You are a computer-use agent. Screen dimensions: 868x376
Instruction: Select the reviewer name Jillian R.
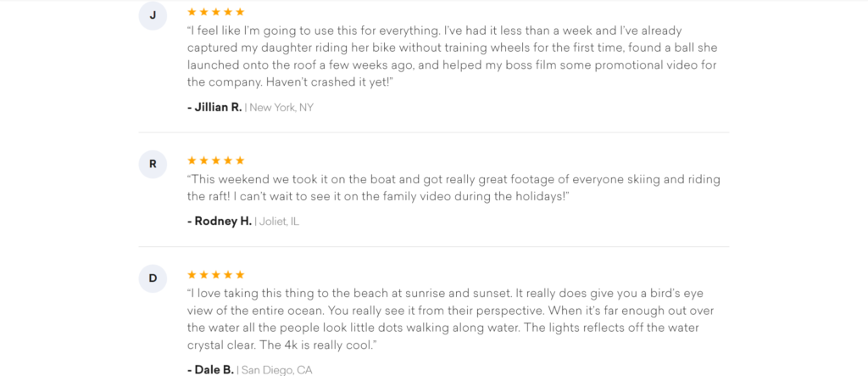214,107
